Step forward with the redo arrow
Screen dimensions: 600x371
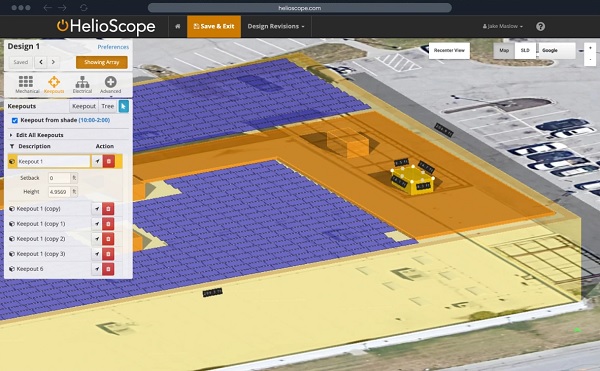53,62
